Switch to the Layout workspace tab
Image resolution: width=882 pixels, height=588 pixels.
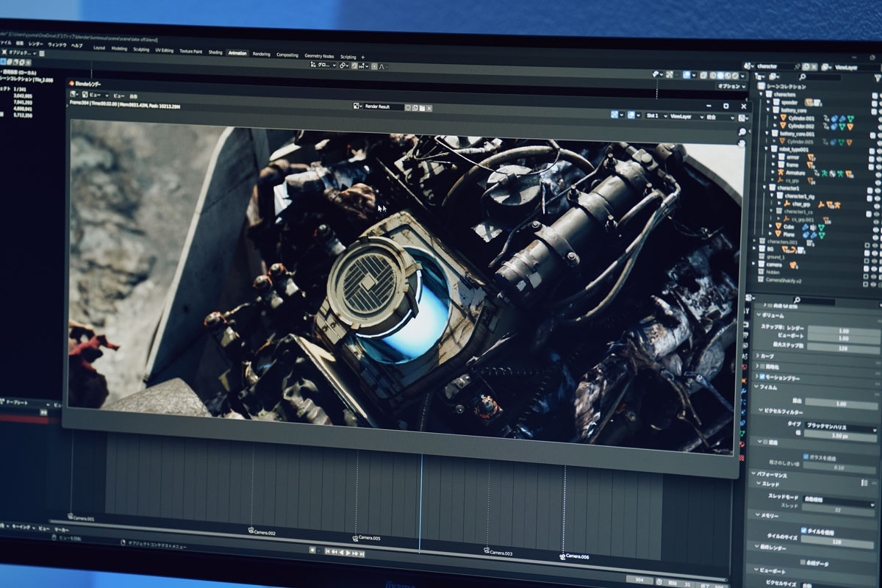[x=99, y=49]
